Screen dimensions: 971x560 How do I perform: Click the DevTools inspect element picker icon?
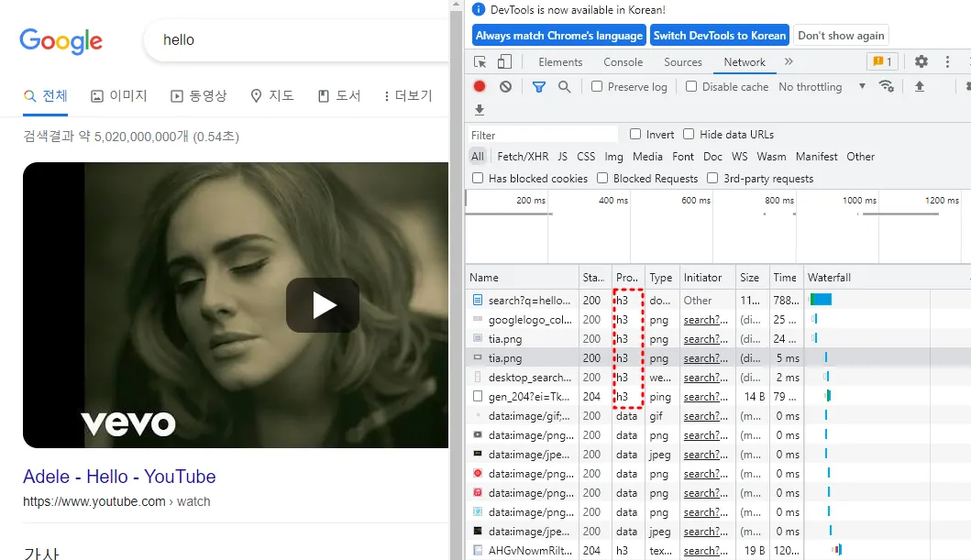pyautogui.click(x=480, y=62)
